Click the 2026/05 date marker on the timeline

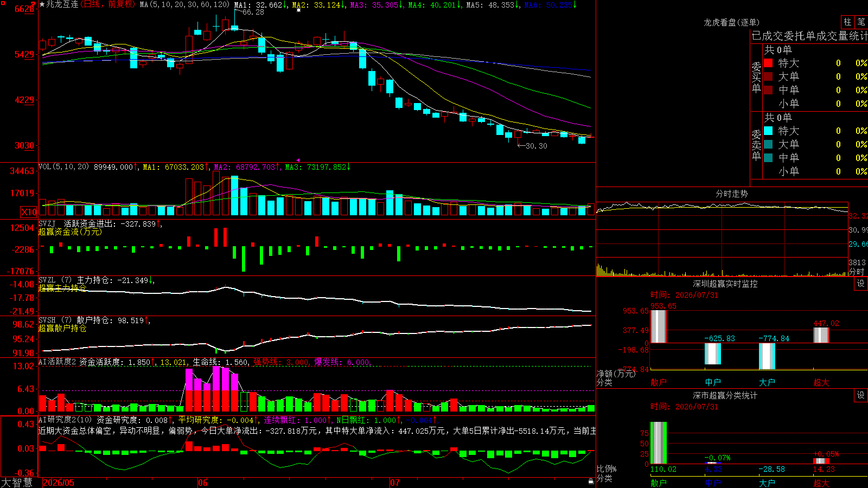59,483
